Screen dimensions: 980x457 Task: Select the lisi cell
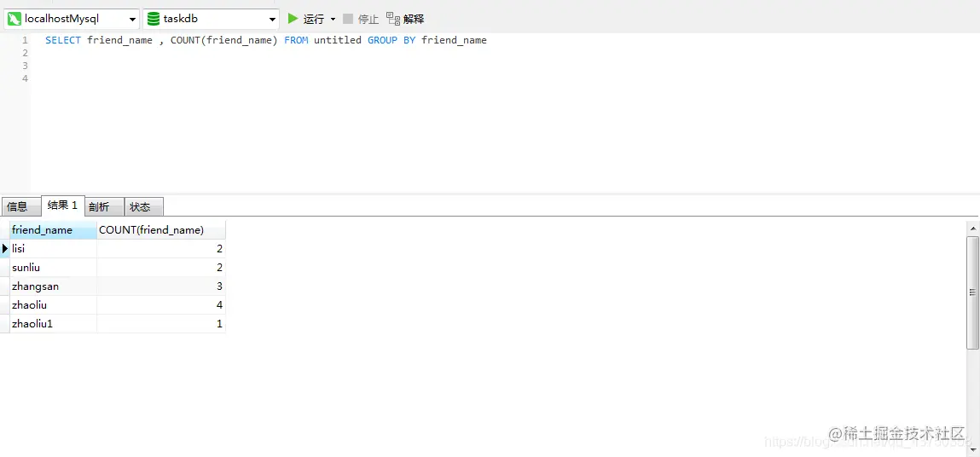point(53,249)
